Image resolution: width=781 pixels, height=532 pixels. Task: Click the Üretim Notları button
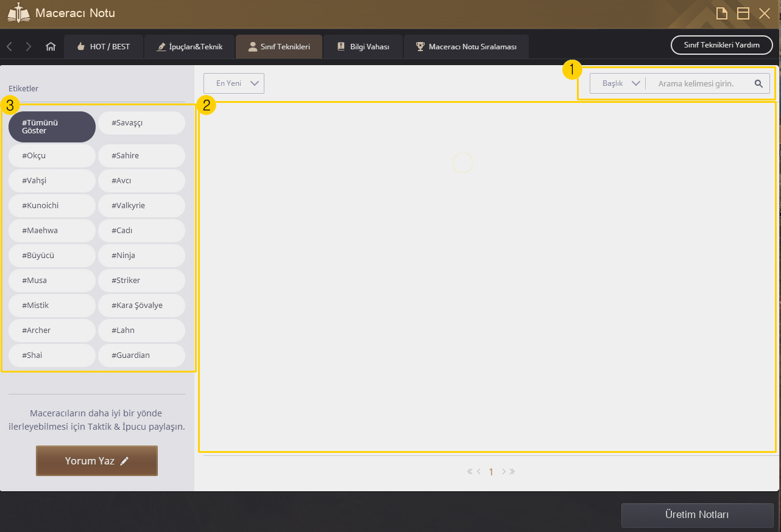point(697,515)
